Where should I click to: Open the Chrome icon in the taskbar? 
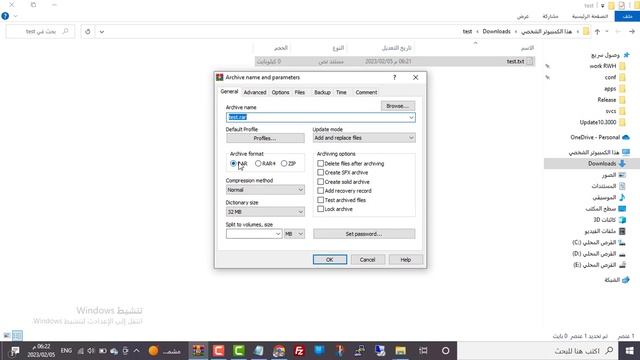pos(279,351)
